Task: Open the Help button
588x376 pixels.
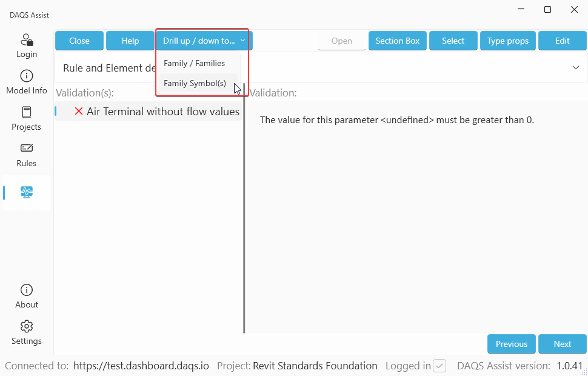Action: pos(130,41)
